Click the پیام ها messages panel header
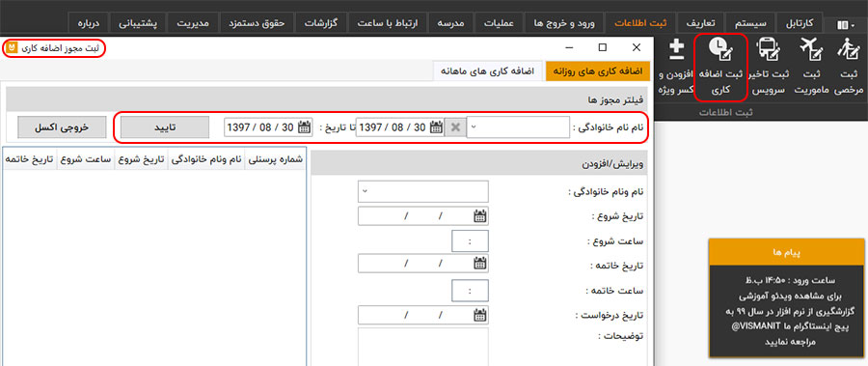The height and width of the screenshot is (366, 868). (787, 252)
